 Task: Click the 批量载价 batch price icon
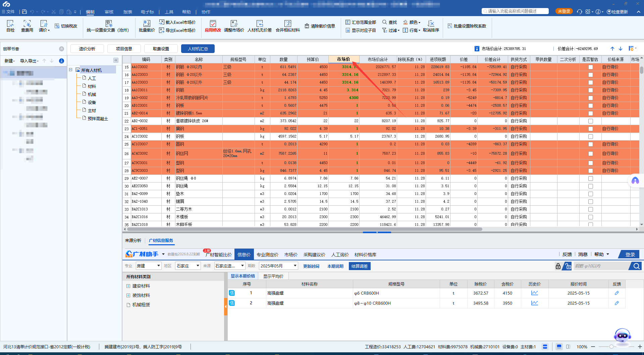click(147, 26)
